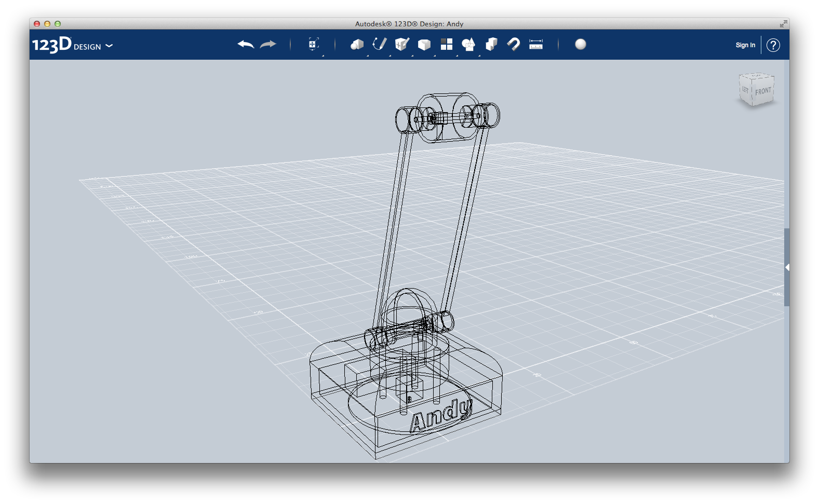The width and height of the screenshot is (819, 504).
Task: Open the Modify tool
Action: (424, 45)
